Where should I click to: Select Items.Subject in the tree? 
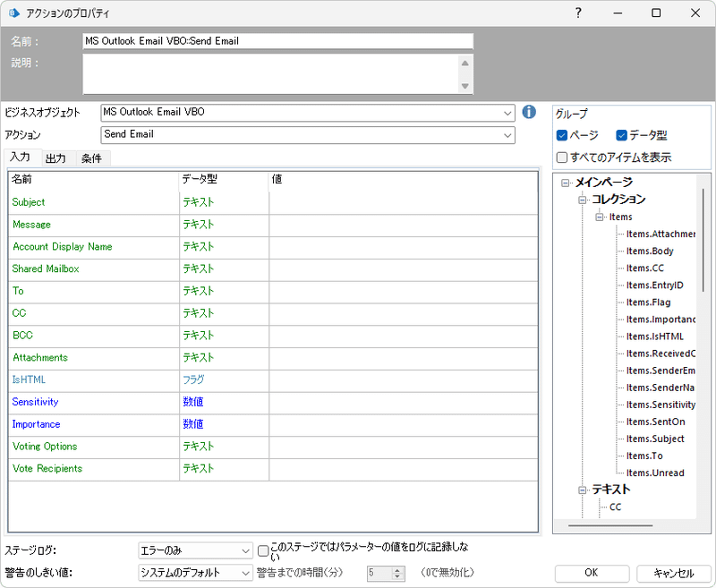(x=655, y=439)
